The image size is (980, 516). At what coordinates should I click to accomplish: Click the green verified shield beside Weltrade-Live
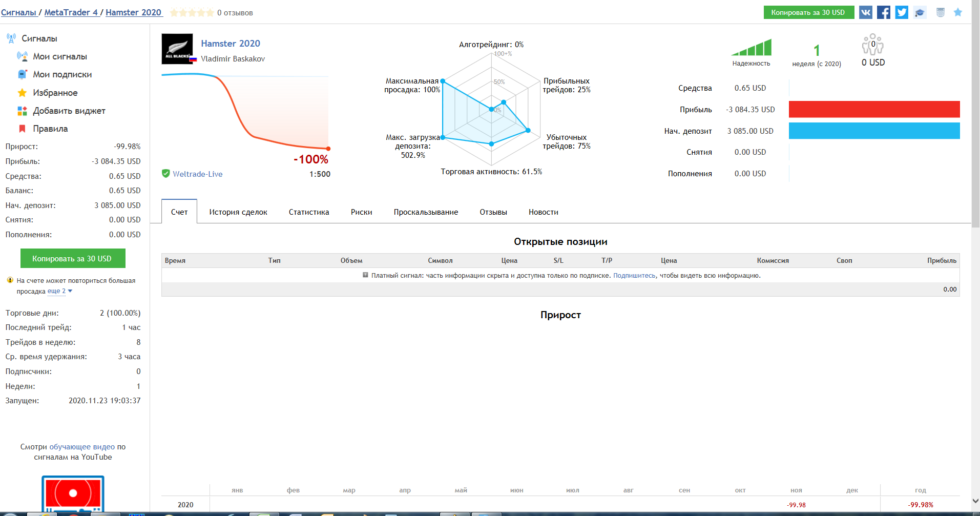166,174
